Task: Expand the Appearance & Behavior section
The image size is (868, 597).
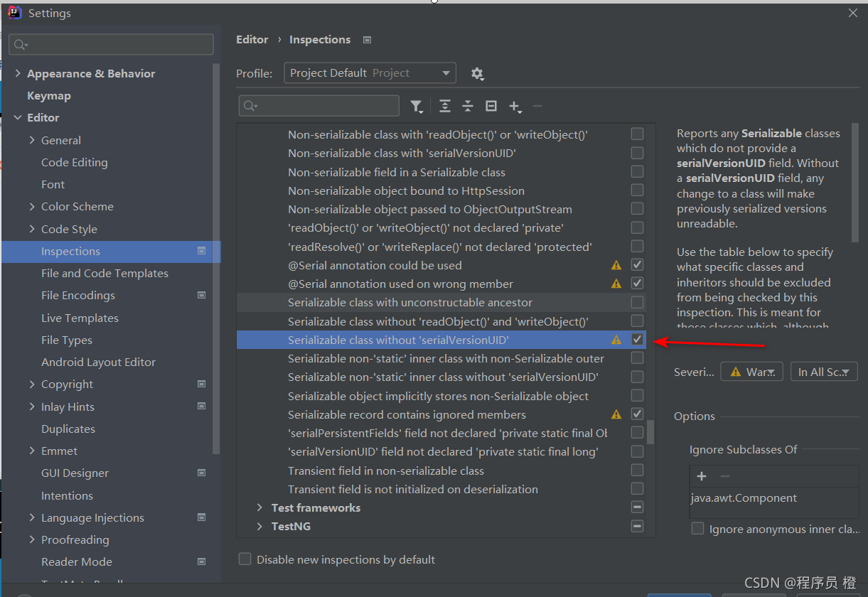Action: [x=18, y=73]
